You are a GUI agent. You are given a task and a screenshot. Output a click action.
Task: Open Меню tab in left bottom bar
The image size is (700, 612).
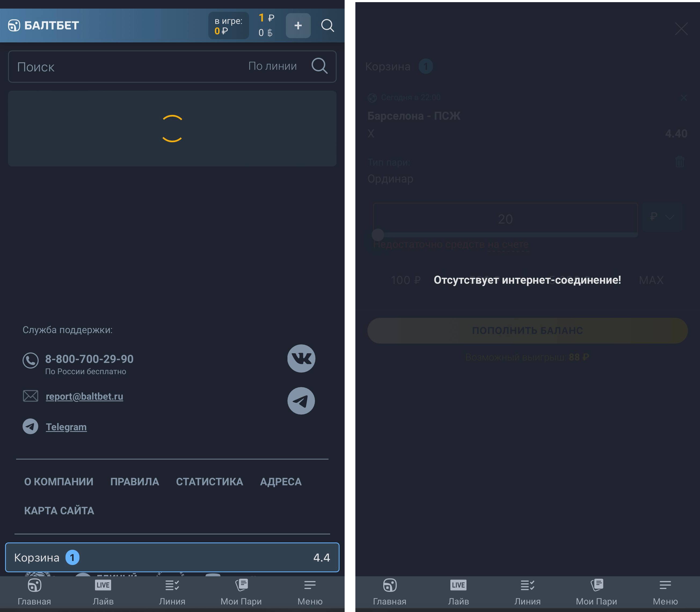point(310,592)
